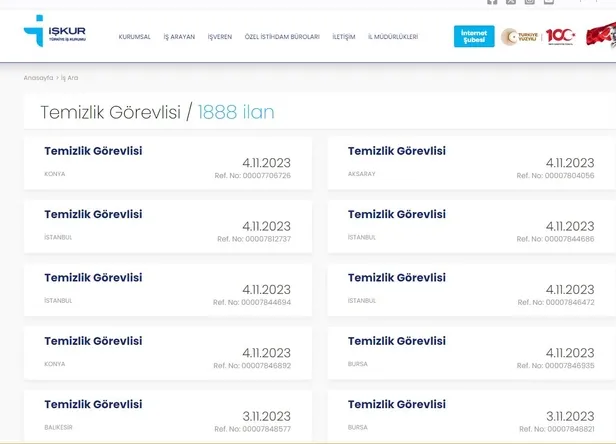
Task: Open the İL MÜDÜRLÜKLERİ menu
Action: coord(393,37)
